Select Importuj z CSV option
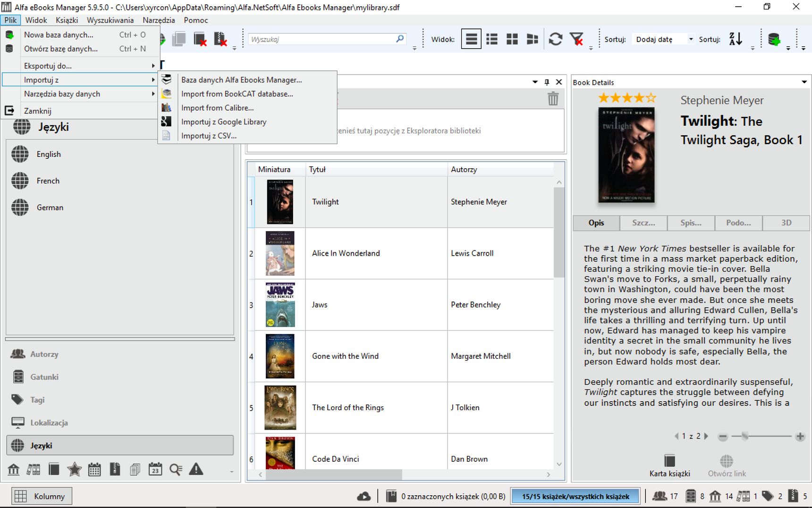Viewport: 812px width, 508px height. coord(247,136)
